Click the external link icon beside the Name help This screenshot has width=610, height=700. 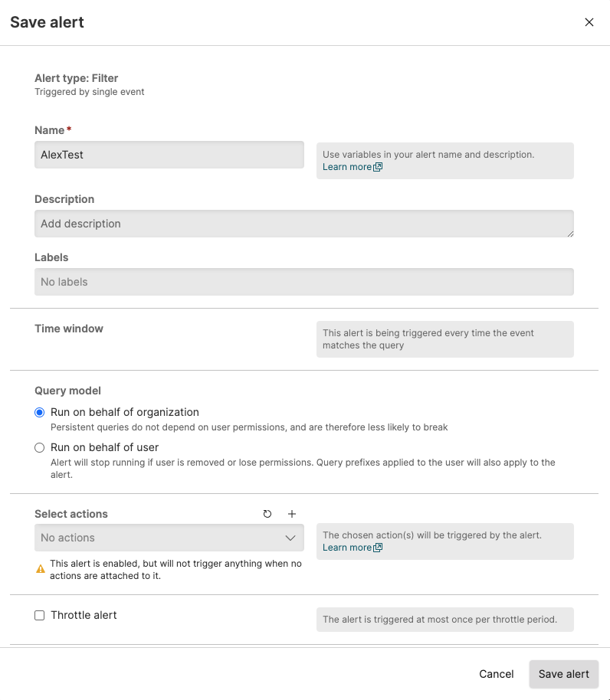378,167
